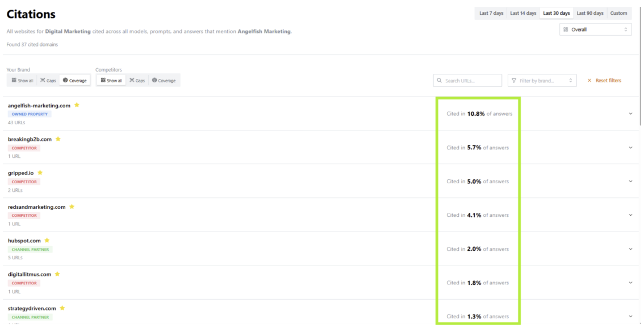This screenshot has height=332, width=644.
Task: Click the COMPETITOR badge under breakingb2b.com
Action: [x=24, y=148]
